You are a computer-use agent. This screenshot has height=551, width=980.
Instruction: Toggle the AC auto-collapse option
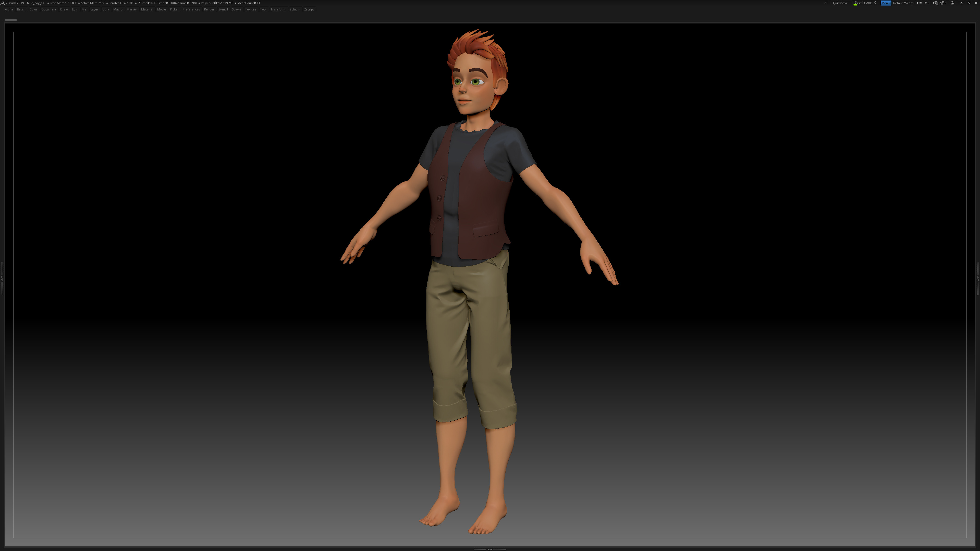point(826,3)
